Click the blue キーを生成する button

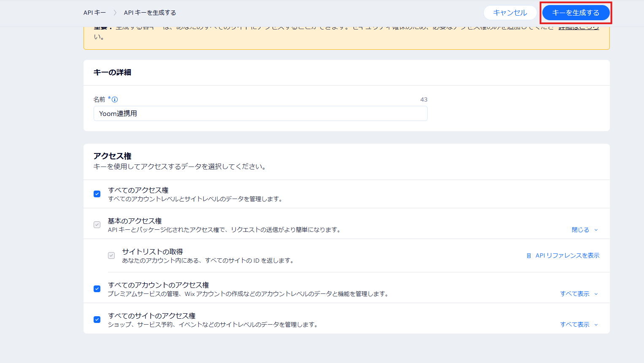pos(576,13)
